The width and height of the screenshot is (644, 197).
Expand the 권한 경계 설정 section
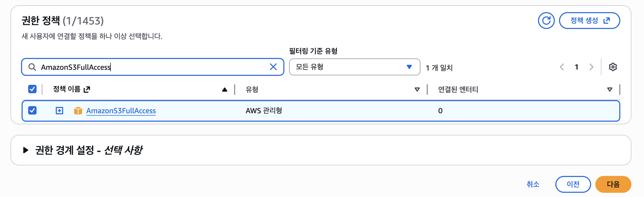coord(26,150)
